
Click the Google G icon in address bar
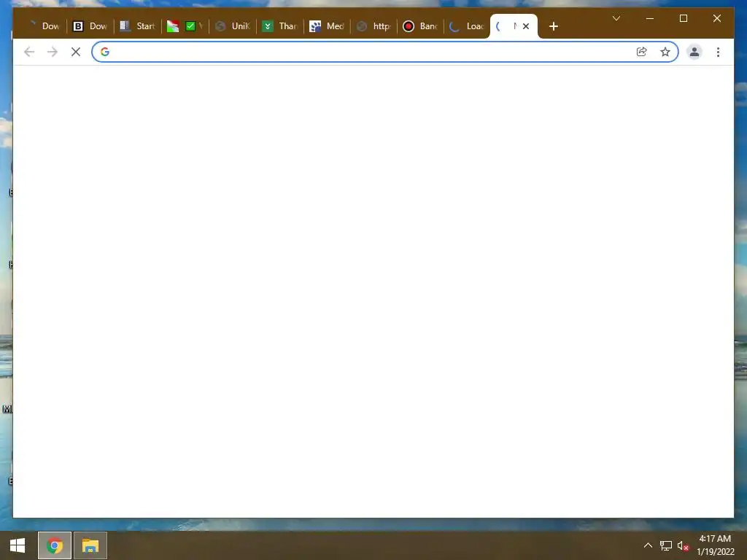pyautogui.click(x=105, y=52)
